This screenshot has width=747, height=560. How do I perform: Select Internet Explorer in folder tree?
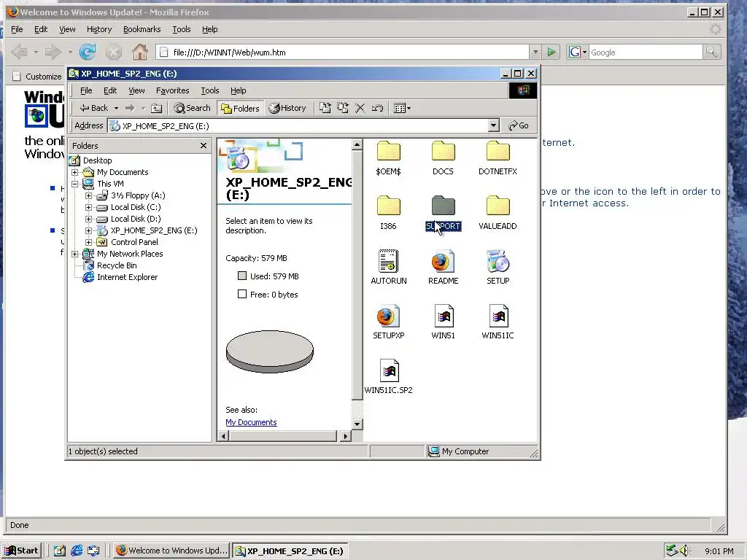pos(127,277)
